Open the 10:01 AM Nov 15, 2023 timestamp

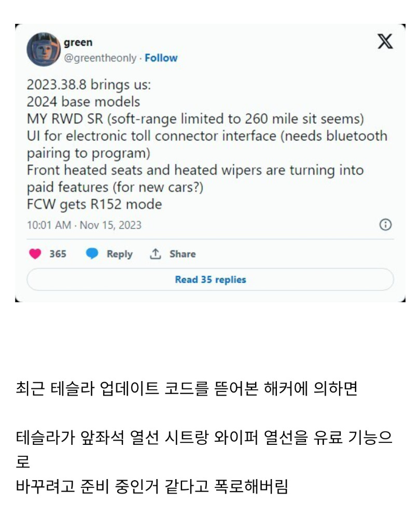pos(84,225)
